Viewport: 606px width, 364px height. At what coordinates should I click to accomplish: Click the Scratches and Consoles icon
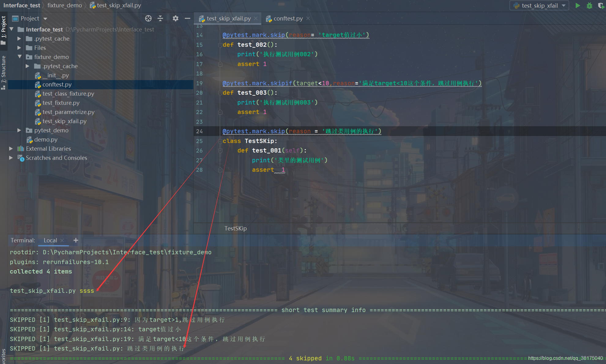pyautogui.click(x=21, y=158)
